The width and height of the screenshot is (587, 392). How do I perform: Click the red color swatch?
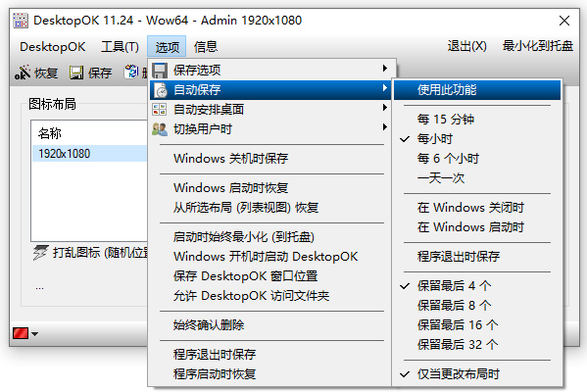click(x=21, y=333)
